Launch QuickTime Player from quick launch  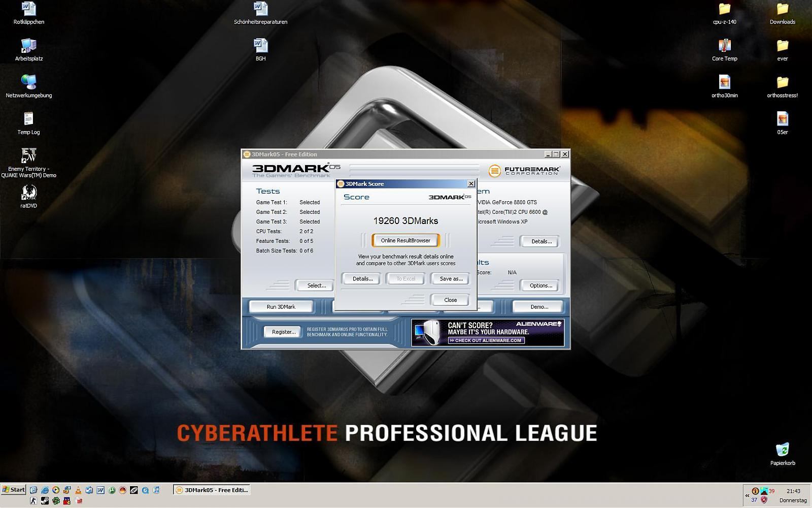(145, 490)
